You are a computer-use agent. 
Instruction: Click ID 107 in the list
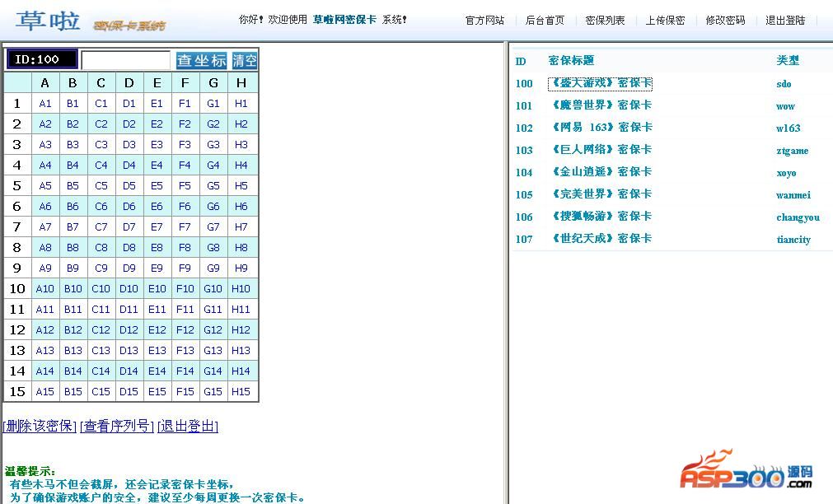[524, 240]
